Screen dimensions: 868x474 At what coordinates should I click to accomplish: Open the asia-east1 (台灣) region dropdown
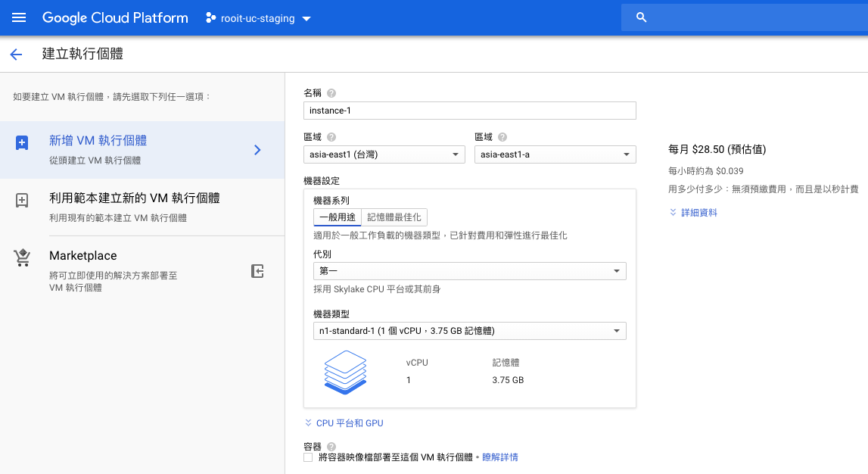click(x=384, y=154)
